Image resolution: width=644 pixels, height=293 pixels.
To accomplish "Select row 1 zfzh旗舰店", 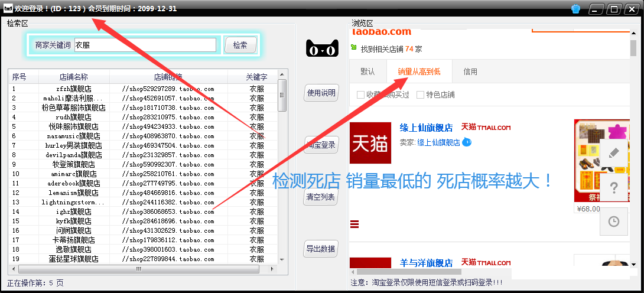I will pyautogui.click(x=143, y=89).
